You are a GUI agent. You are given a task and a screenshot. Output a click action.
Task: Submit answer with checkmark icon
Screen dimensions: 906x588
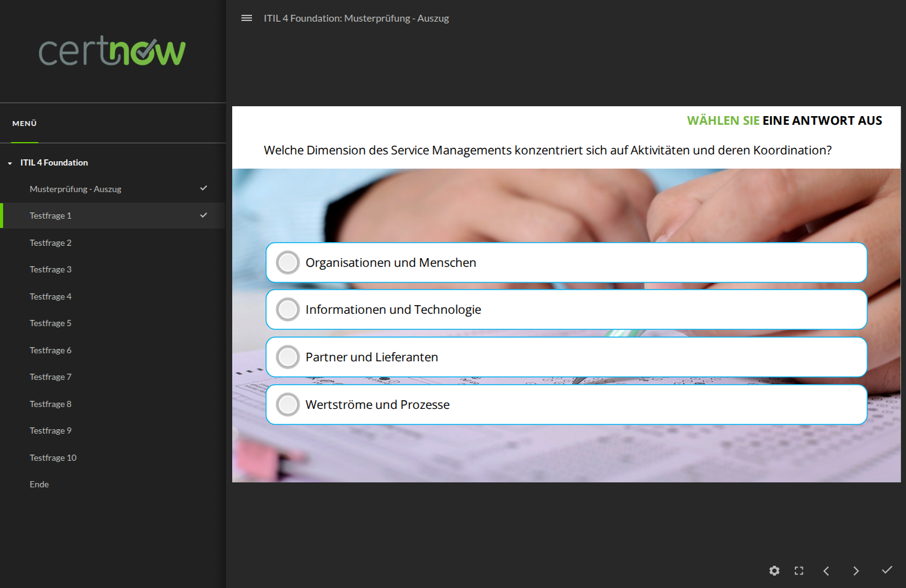(x=887, y=570)
